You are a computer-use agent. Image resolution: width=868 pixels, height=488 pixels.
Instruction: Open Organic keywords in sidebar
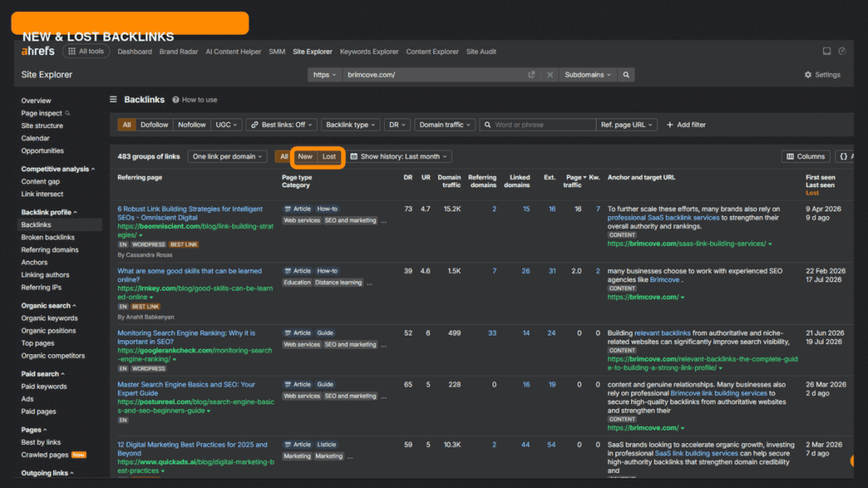coord(49,319)
